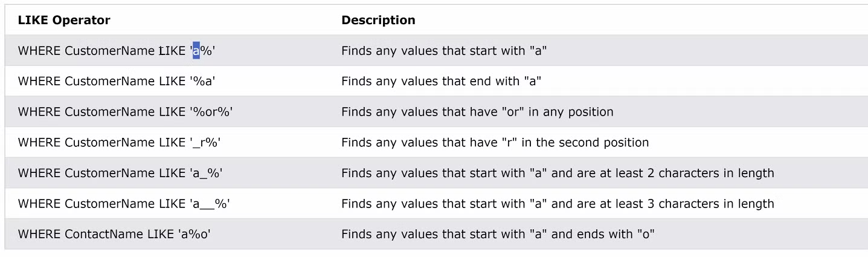Click 'CustomerName' in the '%or%' row
Viewport: 868px width, 257px height.
pos(110,112)
